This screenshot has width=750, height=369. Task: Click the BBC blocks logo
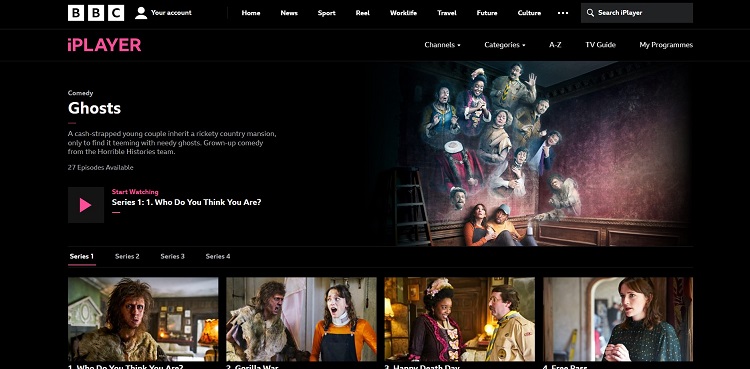click(96, 13)
